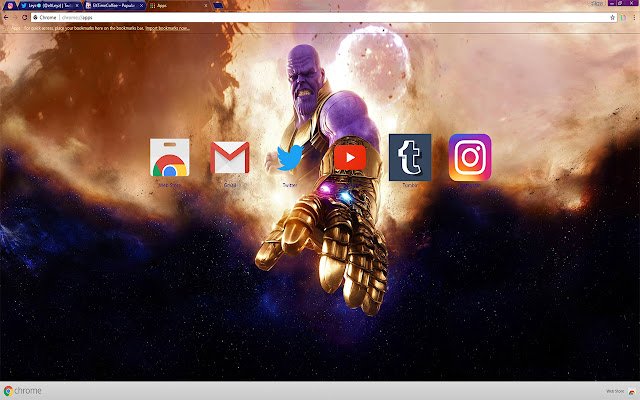Open the Chrome three-dot menu
The width and height of the screenshot is (640, 400).
point(634,18)
